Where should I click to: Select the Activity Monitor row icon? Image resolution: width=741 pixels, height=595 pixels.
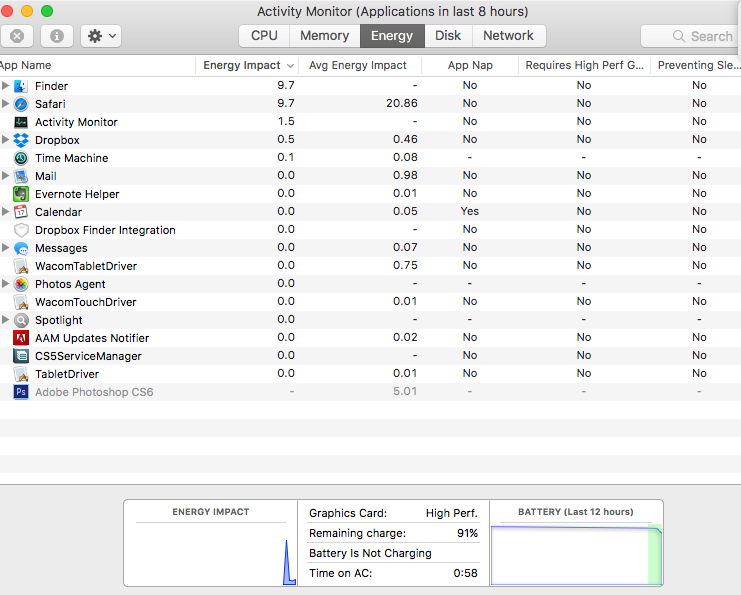pyautogui.click(x=21, y=122)
